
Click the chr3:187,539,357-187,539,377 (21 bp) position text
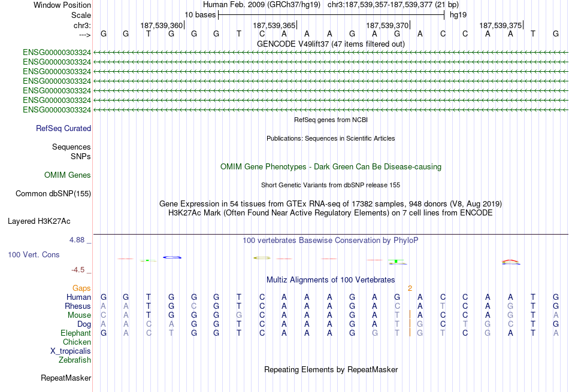coord(393,5)
